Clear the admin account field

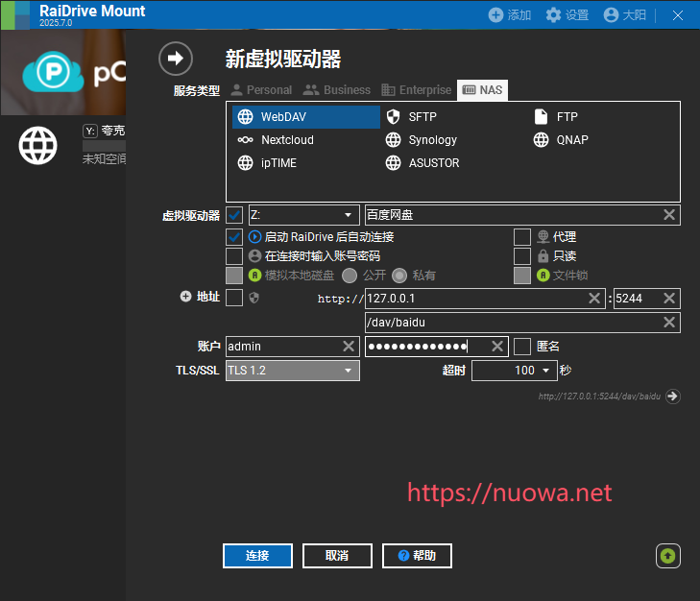click(x=349, y=347)
